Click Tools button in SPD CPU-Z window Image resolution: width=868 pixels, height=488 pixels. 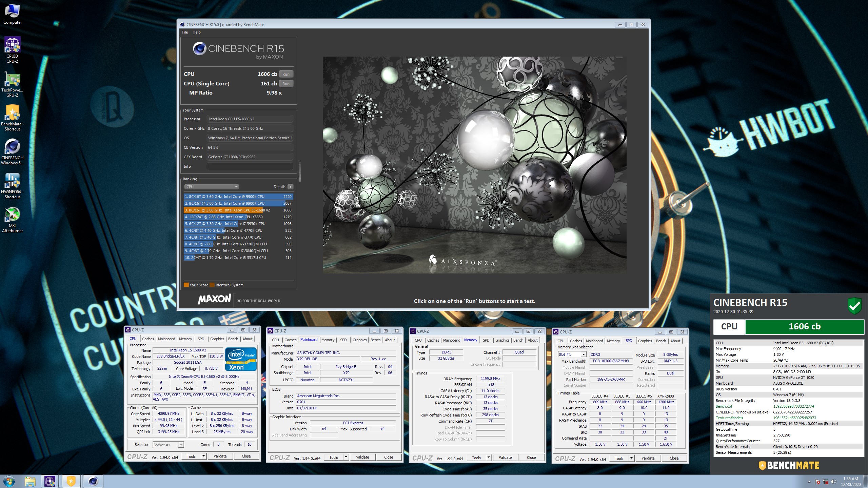(619, 458)
